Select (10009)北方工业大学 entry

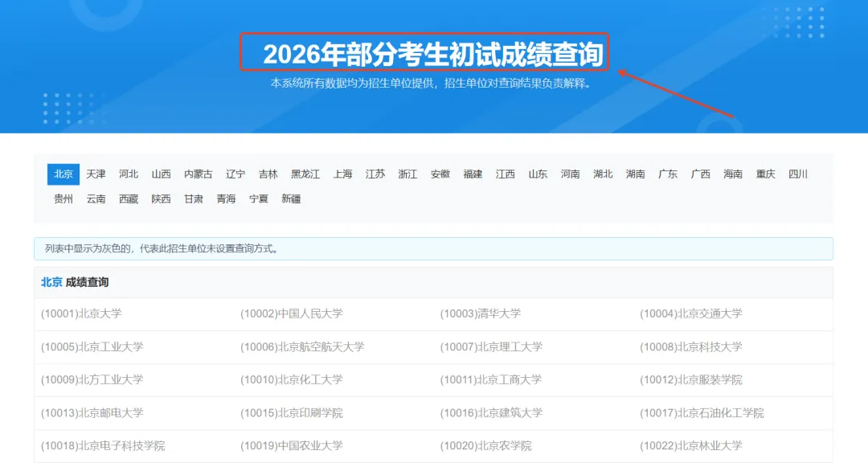pyautogui.click(x=92, y=380)
